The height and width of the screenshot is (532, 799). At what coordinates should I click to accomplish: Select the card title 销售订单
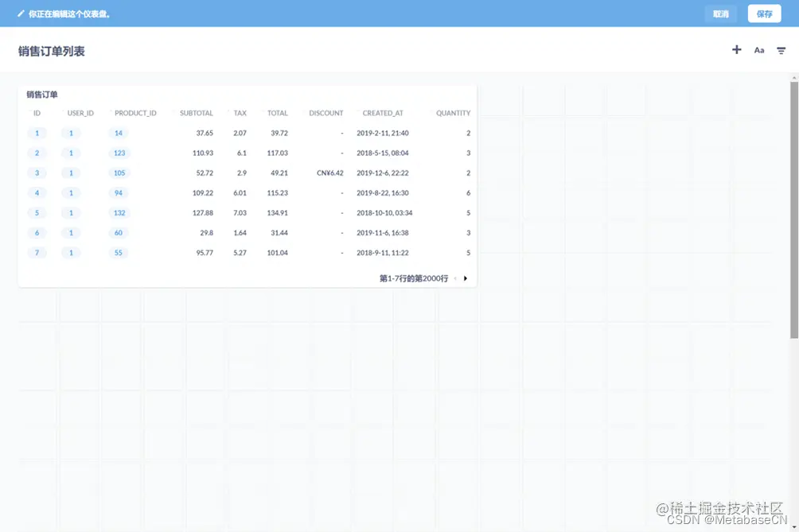pos(42,94)
